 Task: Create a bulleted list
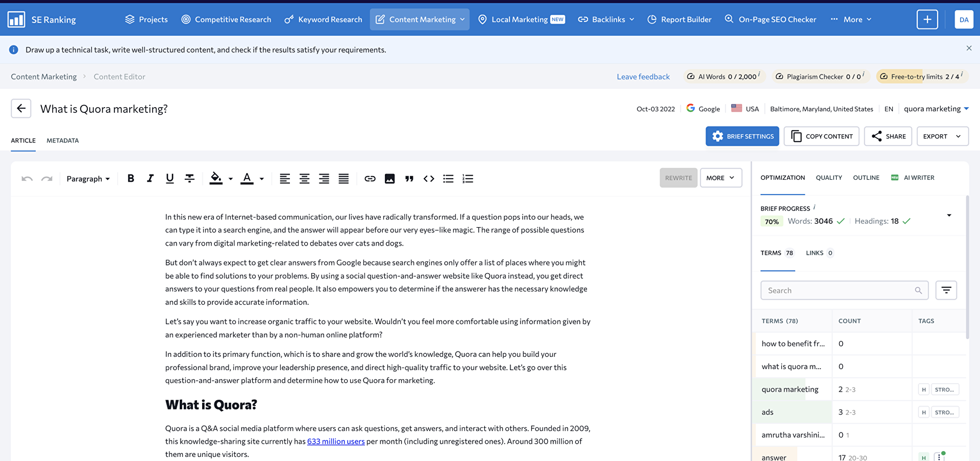(x=448, y=179)
